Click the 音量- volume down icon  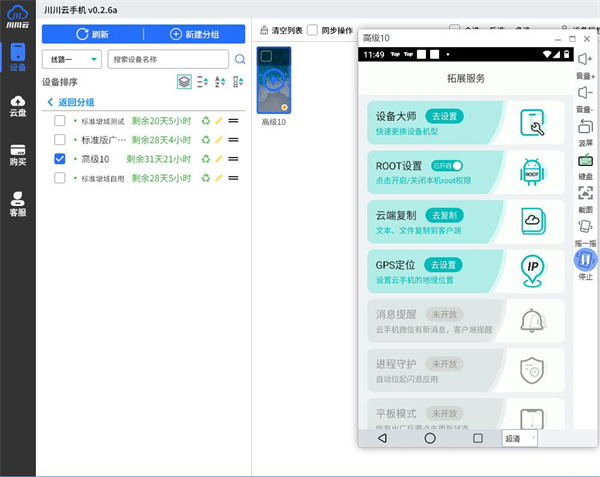(585, 93)
